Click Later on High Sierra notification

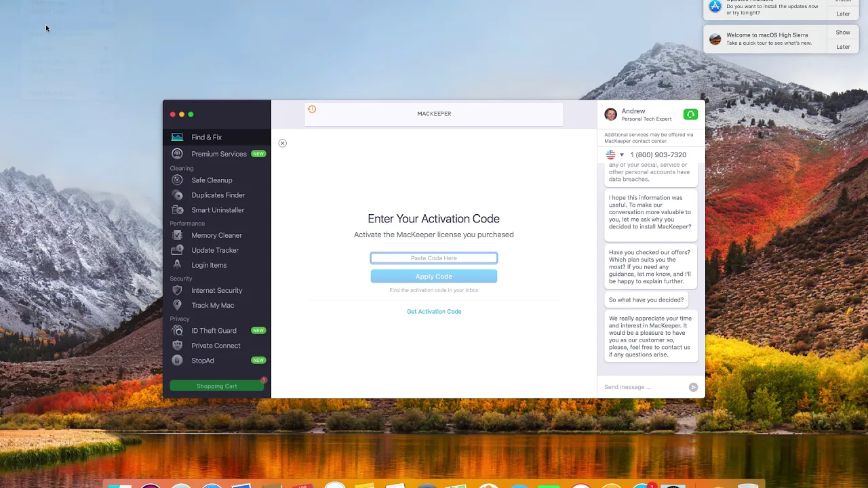843,47
